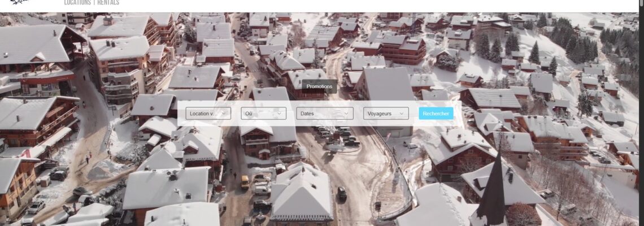The image size is (644, 226).
Task: Open the Dates picker field
Action: point(319,114)
